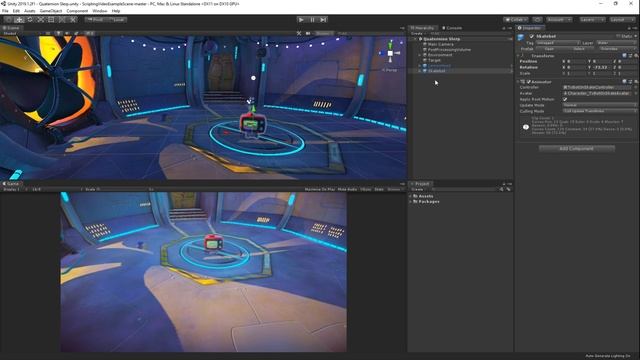The width and height of the screenshot is (640, 360).
Task: Open the Assets menu
Action: tap(30, 11)
